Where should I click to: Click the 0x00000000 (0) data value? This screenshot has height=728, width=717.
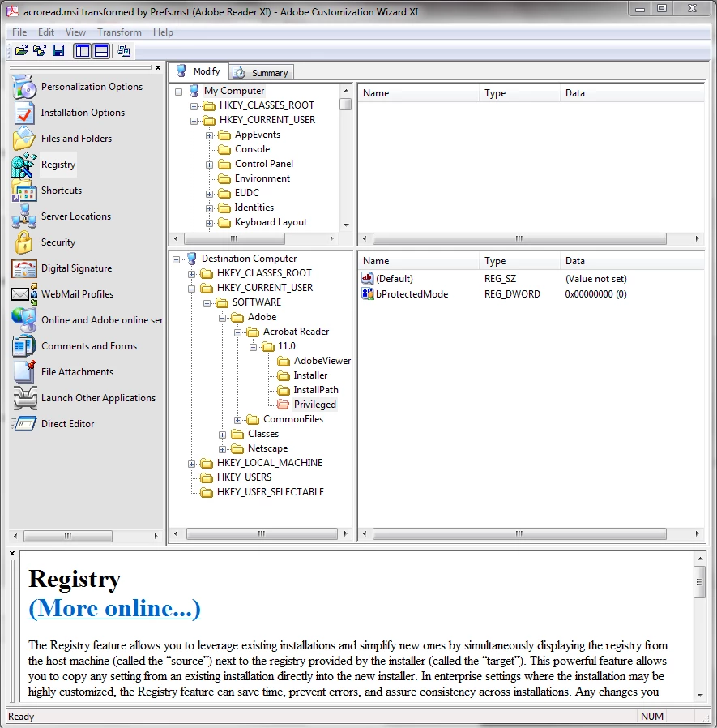point(595,294)
